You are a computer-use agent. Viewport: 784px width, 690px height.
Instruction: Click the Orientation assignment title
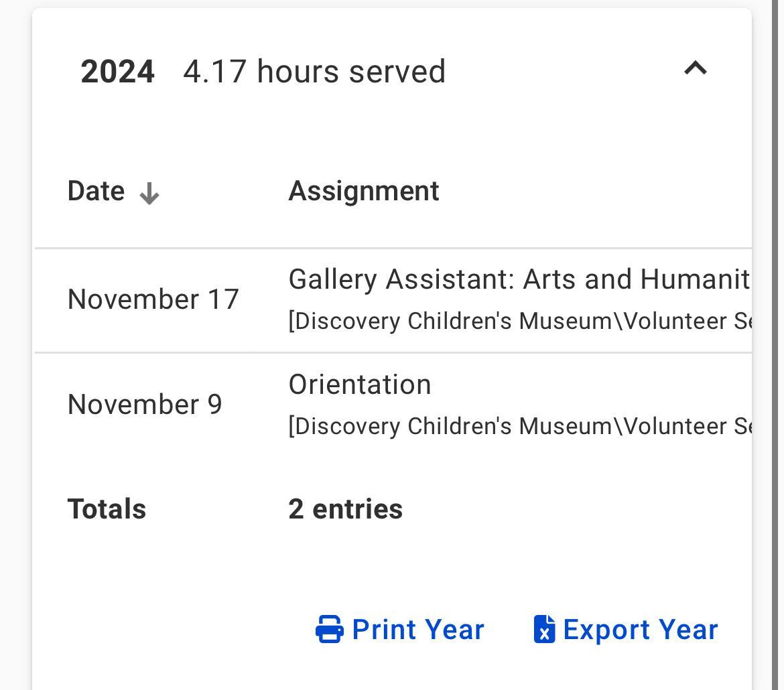click(x=360, y=385)
